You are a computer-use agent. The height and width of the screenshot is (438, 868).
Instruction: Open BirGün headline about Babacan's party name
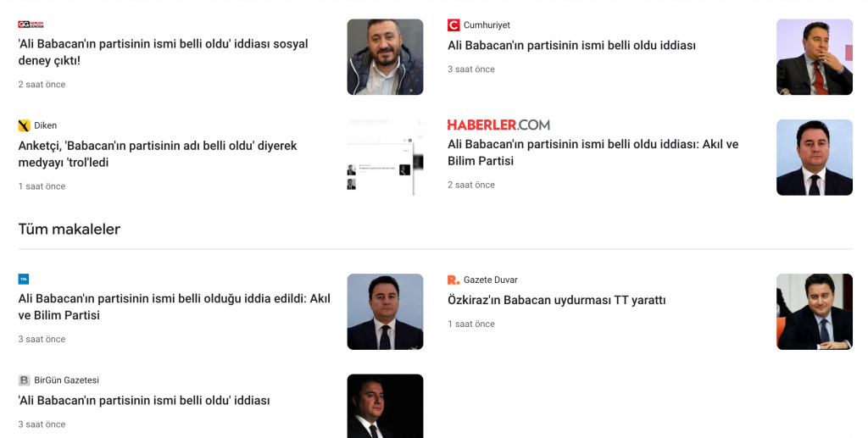(144, 401)
